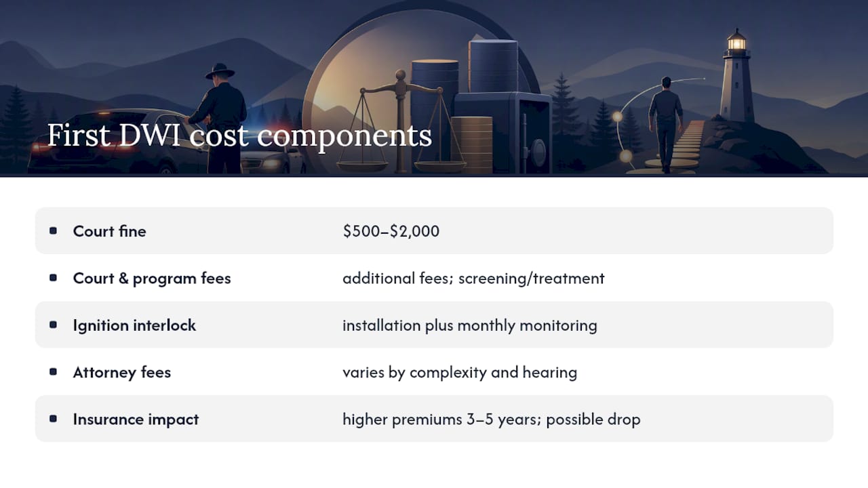868x488 pixels.
Task: Click 'Court & program fees' label
Action: coord(152,279)
